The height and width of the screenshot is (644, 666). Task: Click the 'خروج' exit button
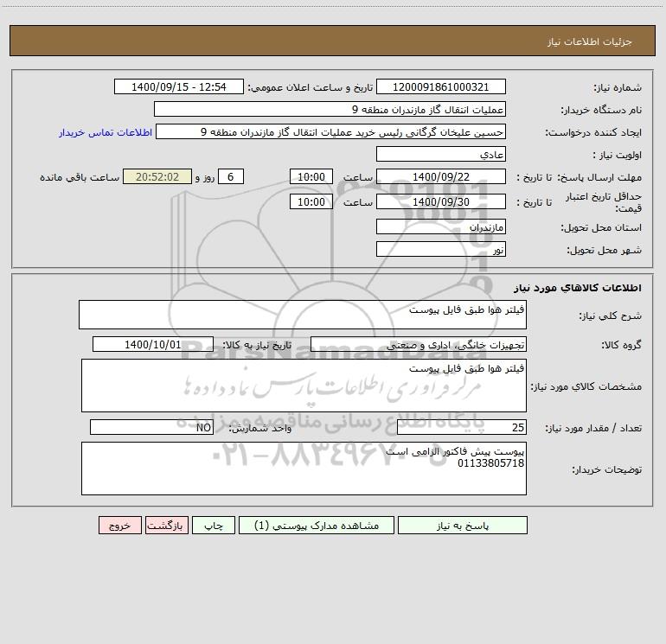[x=119, y=525]
